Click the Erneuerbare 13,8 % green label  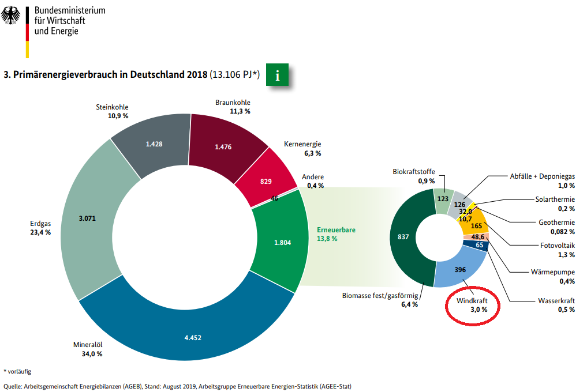pyautogui.click(x=335, y=233)
